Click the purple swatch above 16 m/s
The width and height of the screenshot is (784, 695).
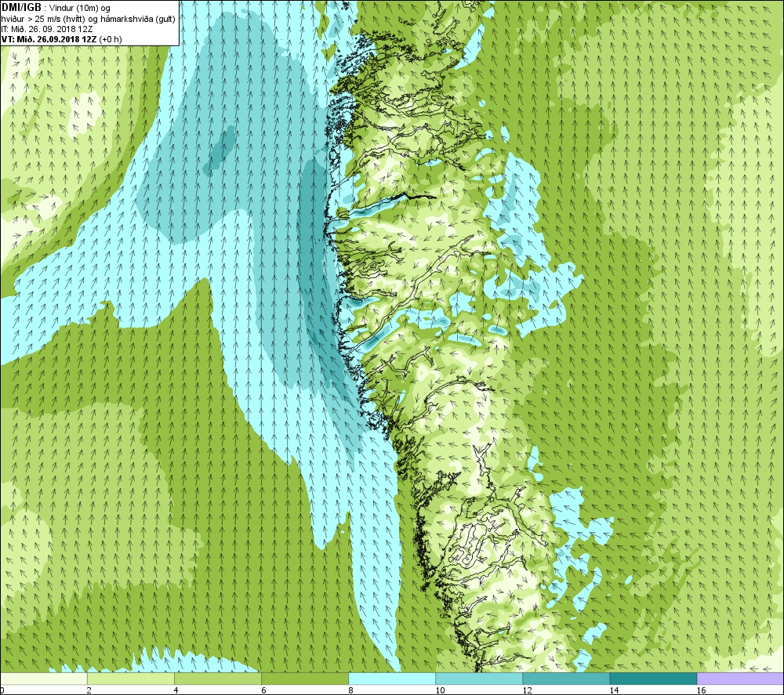(741, 679)
